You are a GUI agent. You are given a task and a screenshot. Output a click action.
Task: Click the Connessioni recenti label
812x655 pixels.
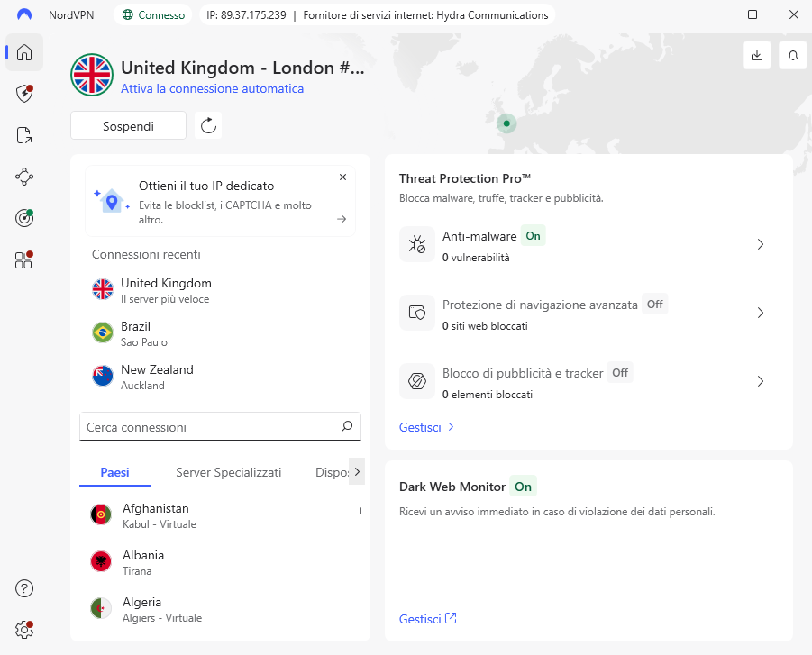coord(146,254)
